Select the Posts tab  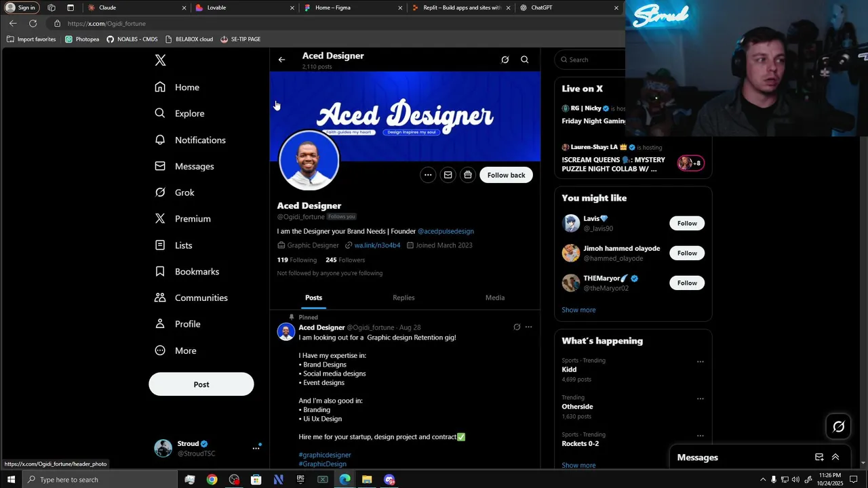313,298
